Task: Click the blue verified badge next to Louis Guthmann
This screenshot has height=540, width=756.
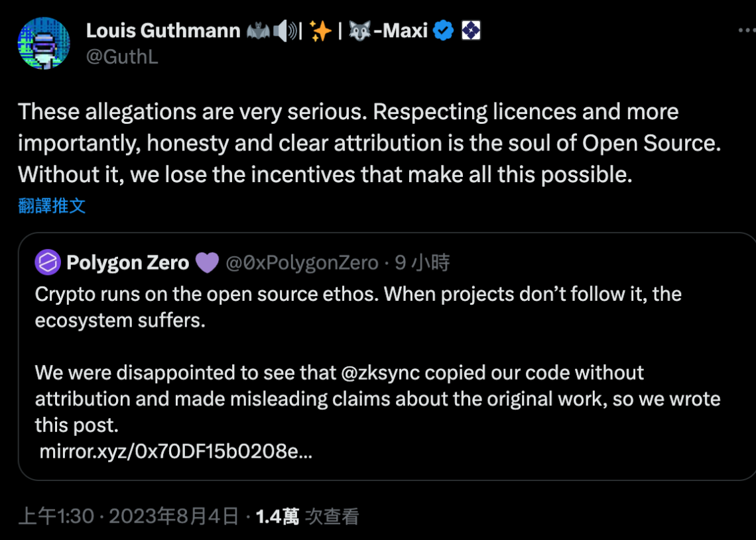Action: click(443, 30)
